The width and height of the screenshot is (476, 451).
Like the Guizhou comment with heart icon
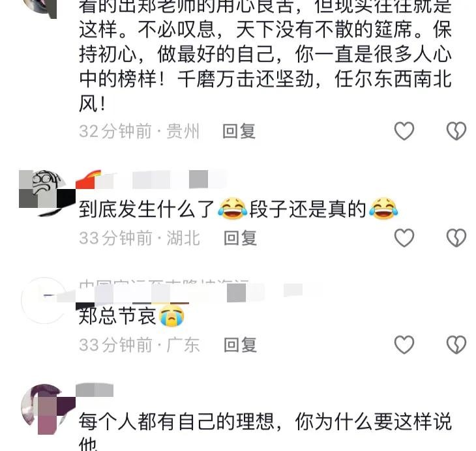point(404,131)
